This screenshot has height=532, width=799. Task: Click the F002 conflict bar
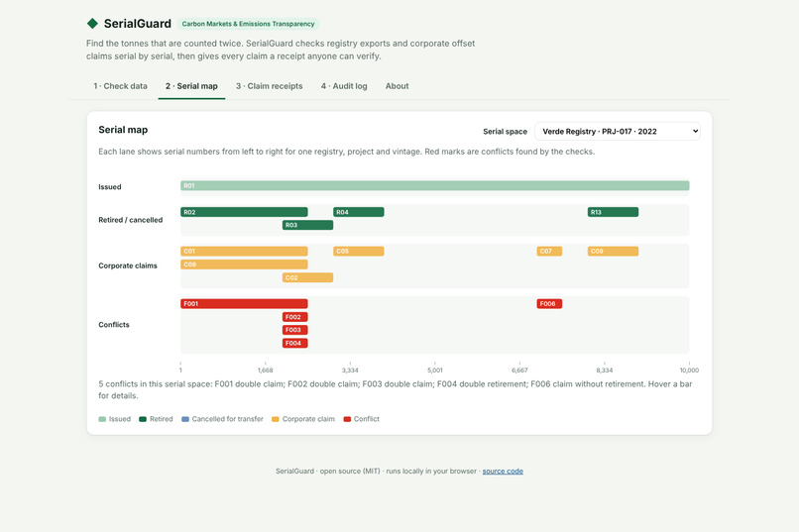click(295, 317)
